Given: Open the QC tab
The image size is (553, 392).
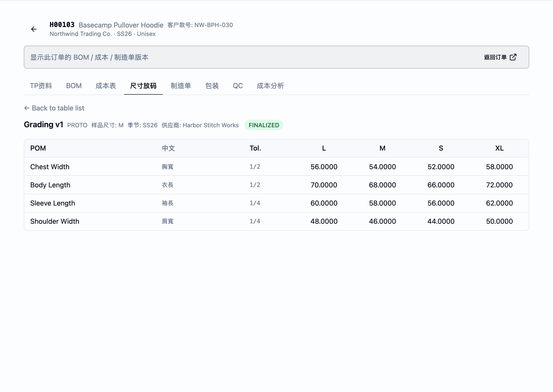Looking at the screenshot, I should point(238,86).
